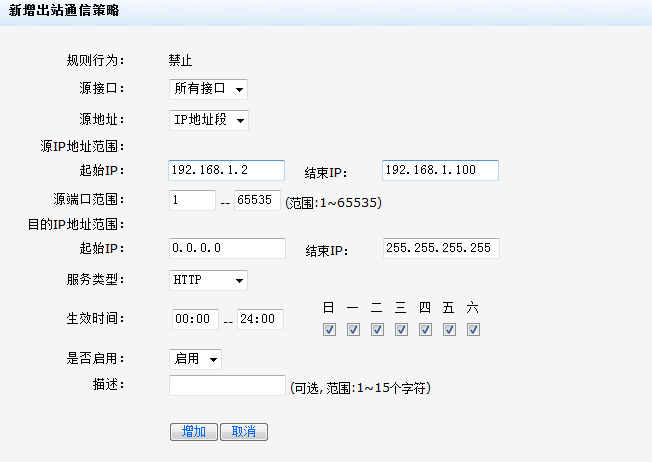This screenshot has height=462, width=652.
Task: Click the (范围:1~65535) hint text
Action: [333, 203]
